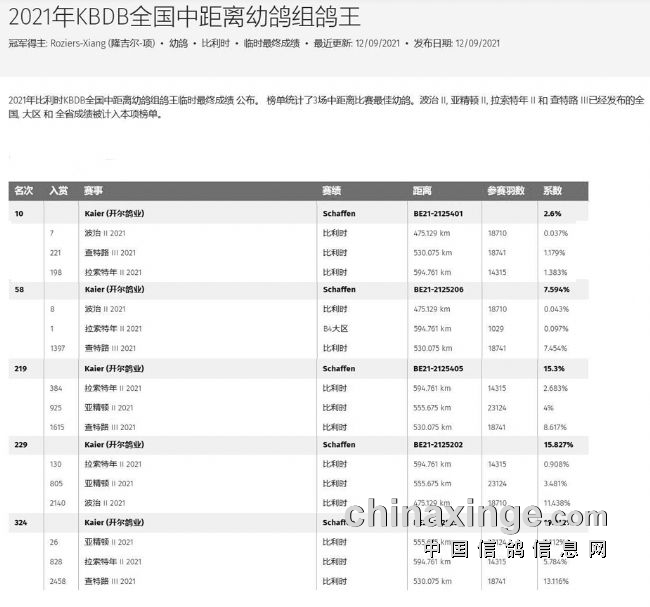The width and height of the screenshot is (650, 607).
Task: Click the participant count 1029
Action: coord(496,329)
